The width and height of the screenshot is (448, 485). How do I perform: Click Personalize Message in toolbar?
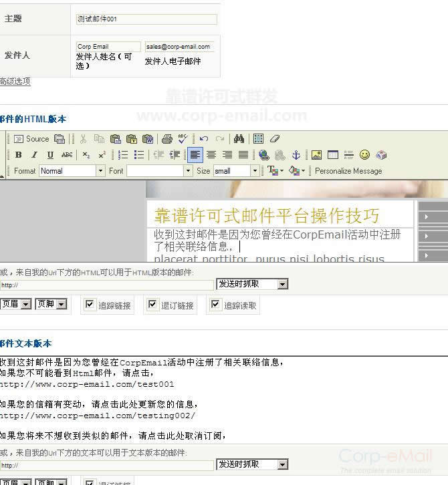click(x=348, y=171)
